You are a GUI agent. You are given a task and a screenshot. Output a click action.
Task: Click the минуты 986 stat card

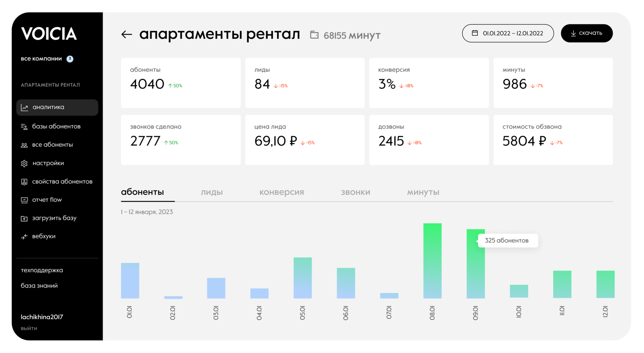click(553, 83)
